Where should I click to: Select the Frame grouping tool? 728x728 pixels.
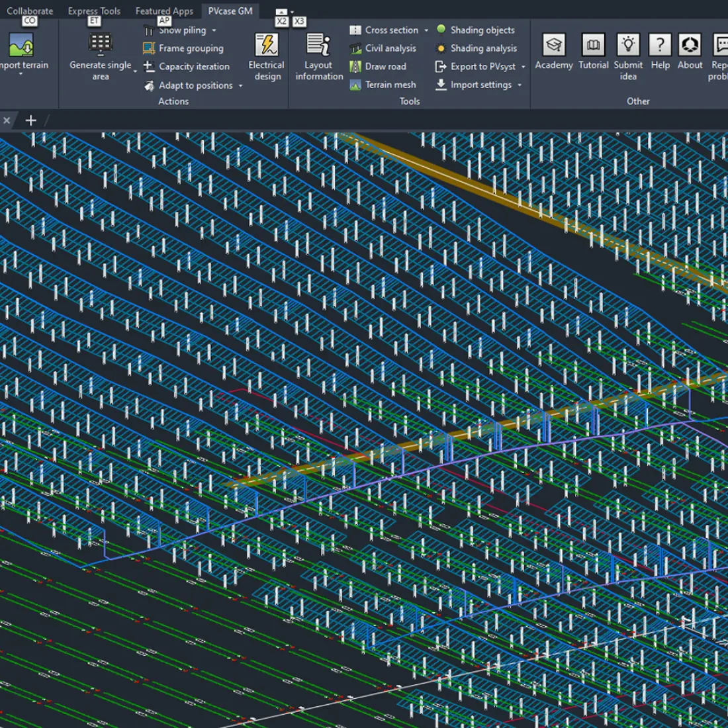(x=184, y=48)
